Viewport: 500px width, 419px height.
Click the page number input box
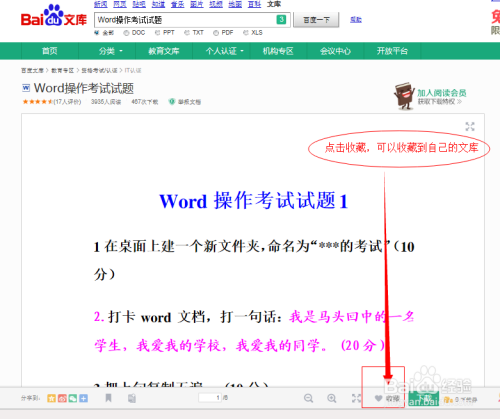pos(210,398)
